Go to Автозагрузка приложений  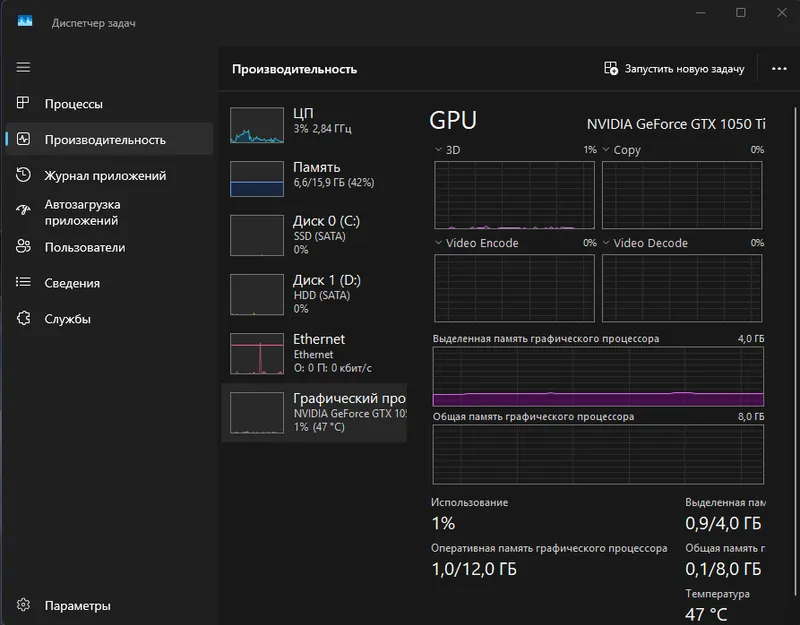click(109, 212)
